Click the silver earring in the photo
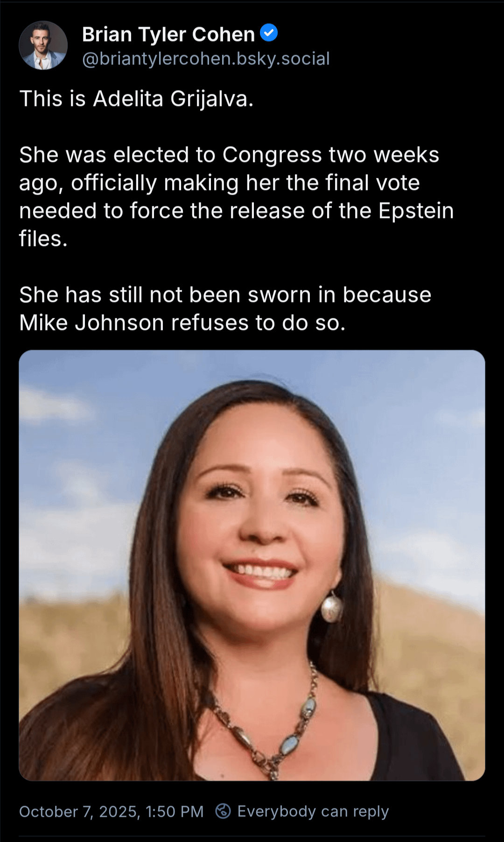This screenshot has height=842, width=504. pyautogui.click(x=331, y=607)
